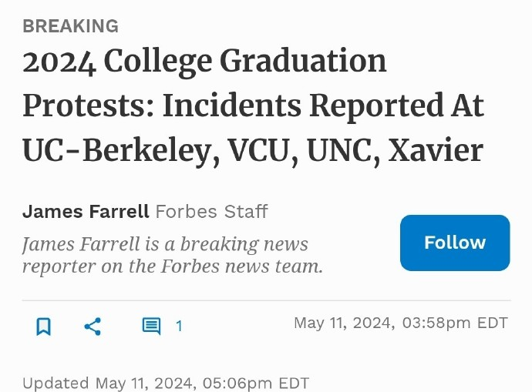
Task: Click the headline line 'Protests: Incidents Reported At'
Action: [253, 106]
